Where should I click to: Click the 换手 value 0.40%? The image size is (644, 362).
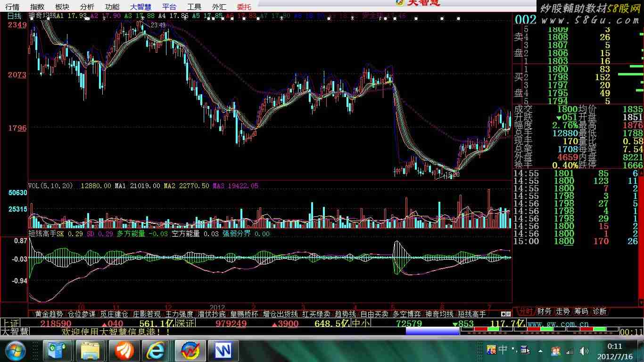(x=565, y=165)
